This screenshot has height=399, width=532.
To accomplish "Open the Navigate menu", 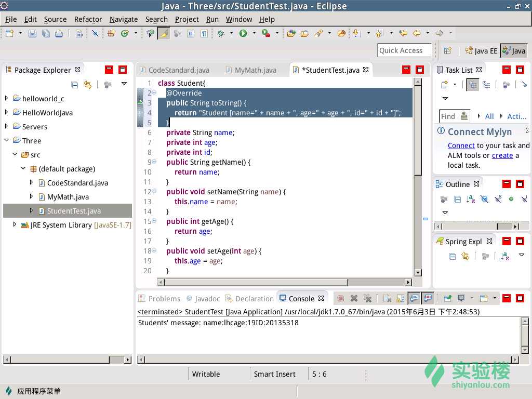I will click(124, 19).
